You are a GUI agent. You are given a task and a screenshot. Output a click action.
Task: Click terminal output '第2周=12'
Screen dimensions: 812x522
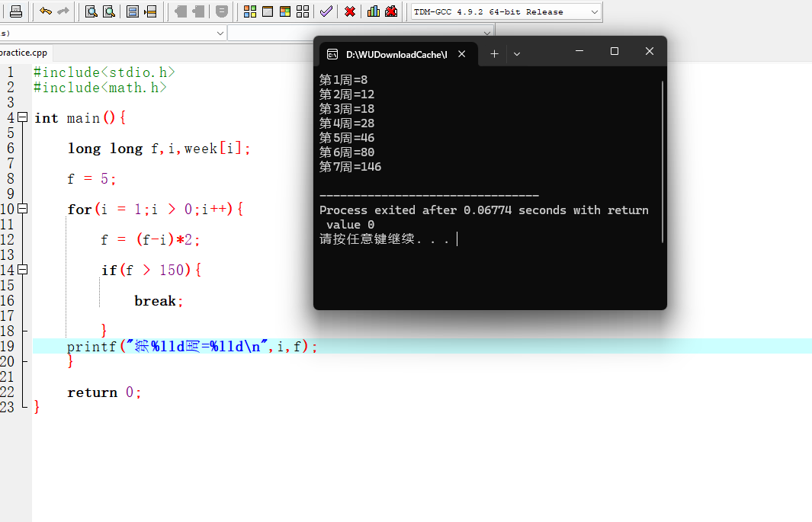346,94
